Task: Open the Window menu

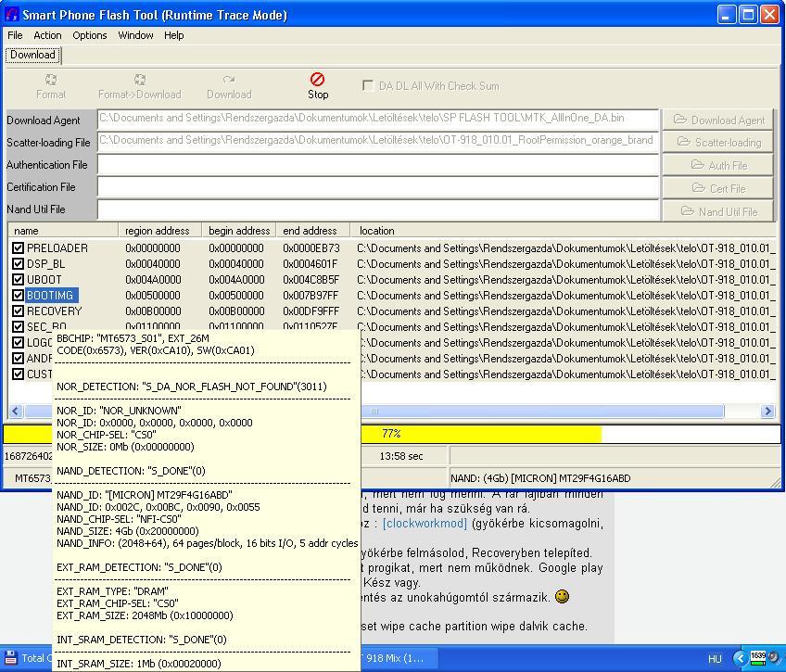Action: (x=135, y=35)
